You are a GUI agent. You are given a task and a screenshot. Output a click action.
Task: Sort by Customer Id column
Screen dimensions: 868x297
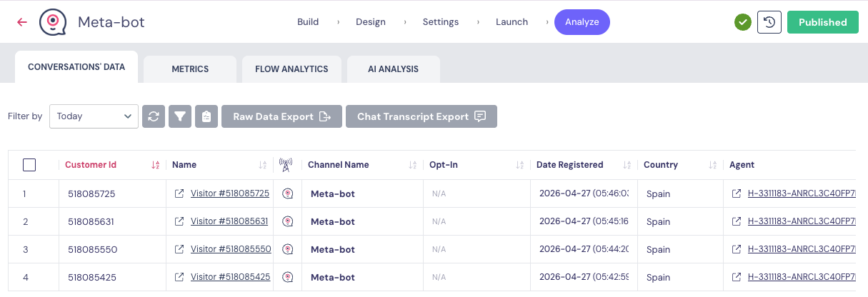[155, 165]
